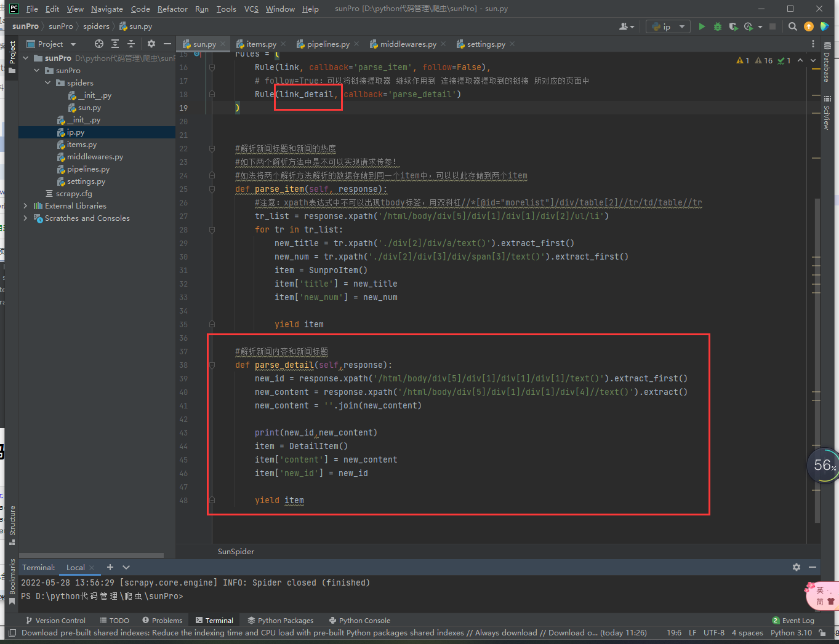Start debugging with the green bug icon
839x644 pixels.
[x=717, y=26]
